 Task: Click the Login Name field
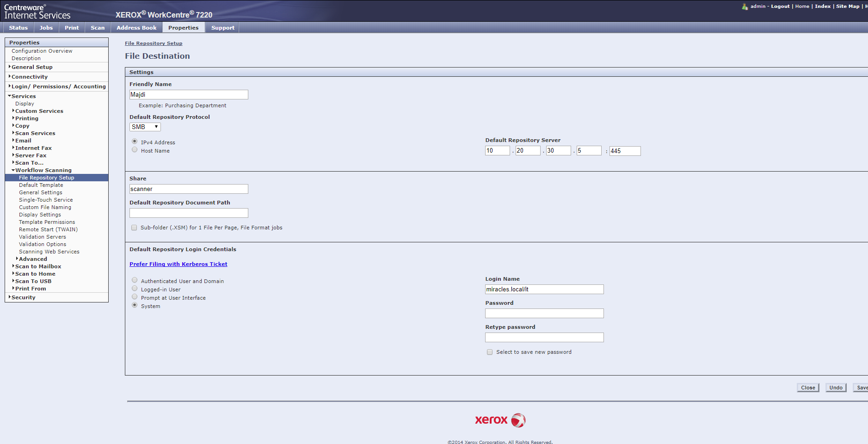(x=544, y=290)
